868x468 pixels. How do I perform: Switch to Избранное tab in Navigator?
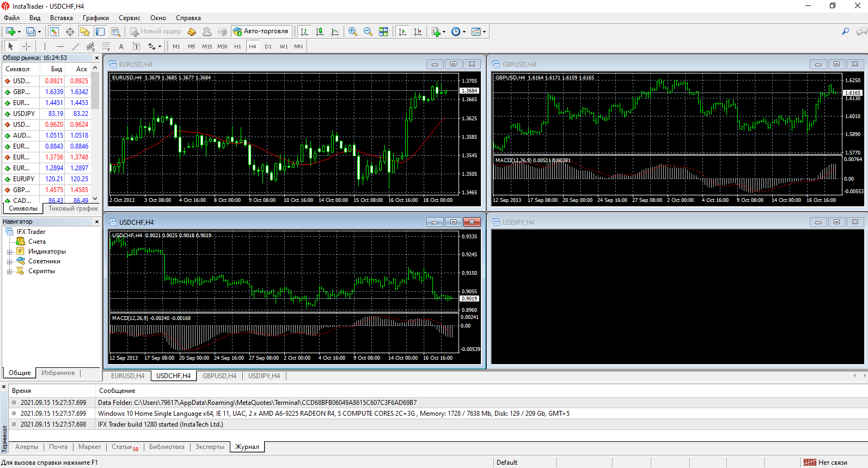coord(58,373)
